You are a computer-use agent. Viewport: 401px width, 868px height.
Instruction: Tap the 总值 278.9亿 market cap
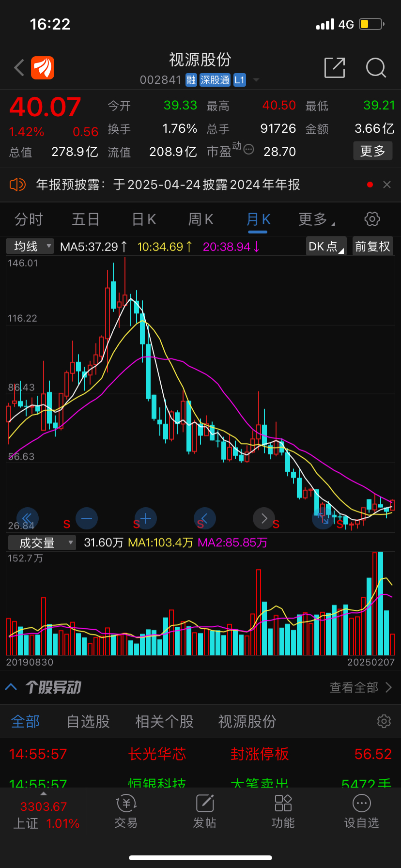pyautogui.click(x=75, y=152)
